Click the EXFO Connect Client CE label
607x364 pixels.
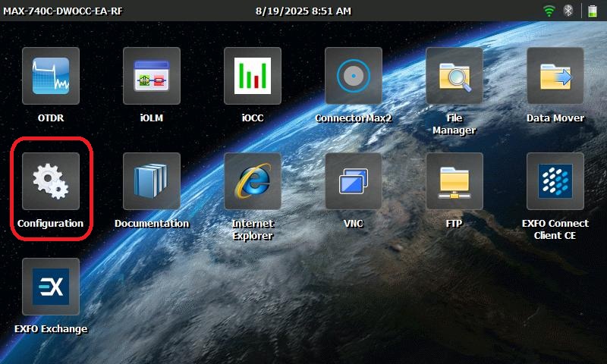point(555,229)
